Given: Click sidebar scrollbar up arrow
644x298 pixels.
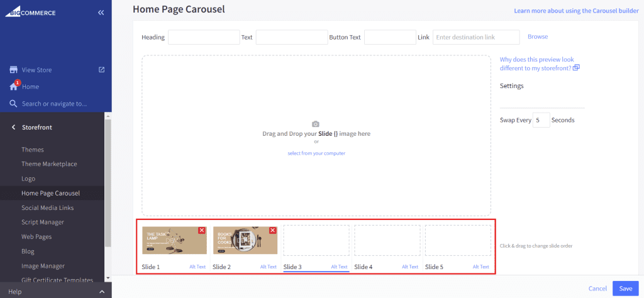Looking at the screenshot, I should point(108,116).
